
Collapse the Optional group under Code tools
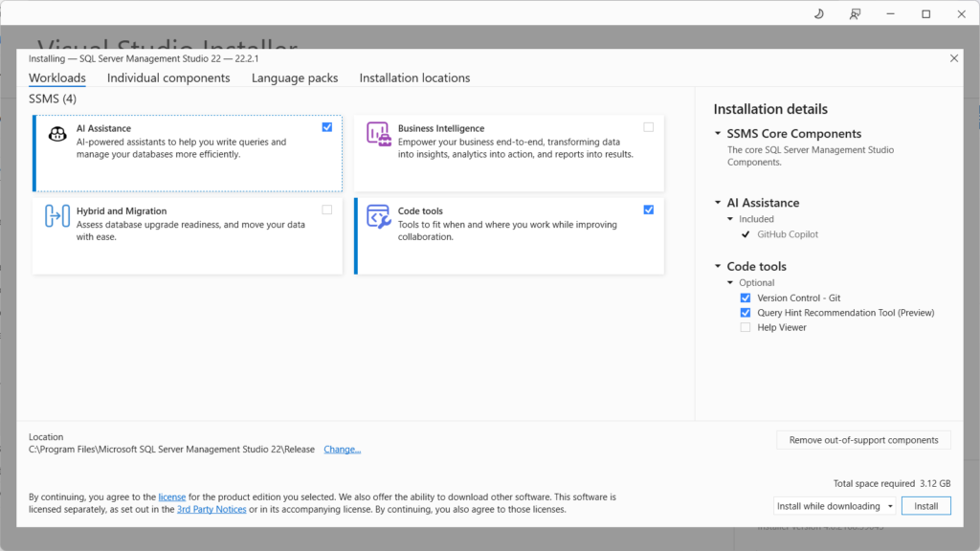(732, 282)
